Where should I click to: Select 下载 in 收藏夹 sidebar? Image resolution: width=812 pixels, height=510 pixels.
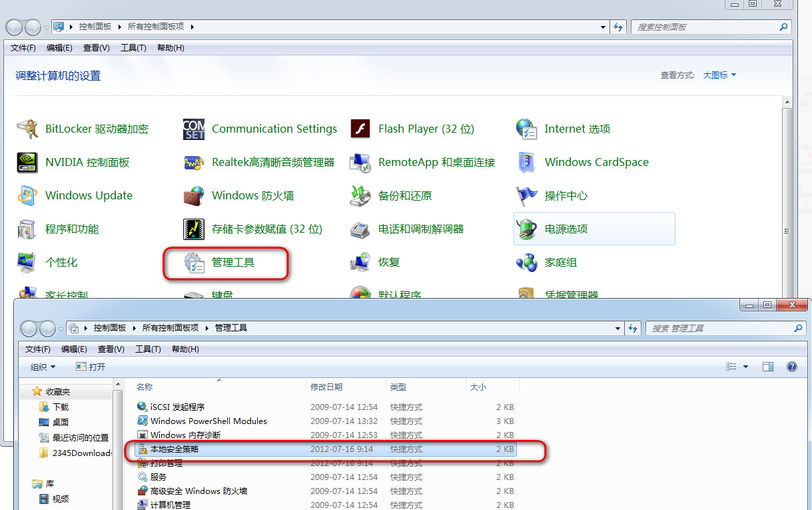54,407
